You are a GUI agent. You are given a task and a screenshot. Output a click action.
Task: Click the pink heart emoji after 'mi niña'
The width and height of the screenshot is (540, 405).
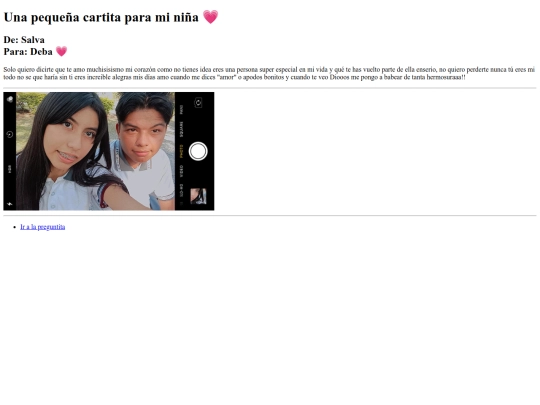[210, 17]
